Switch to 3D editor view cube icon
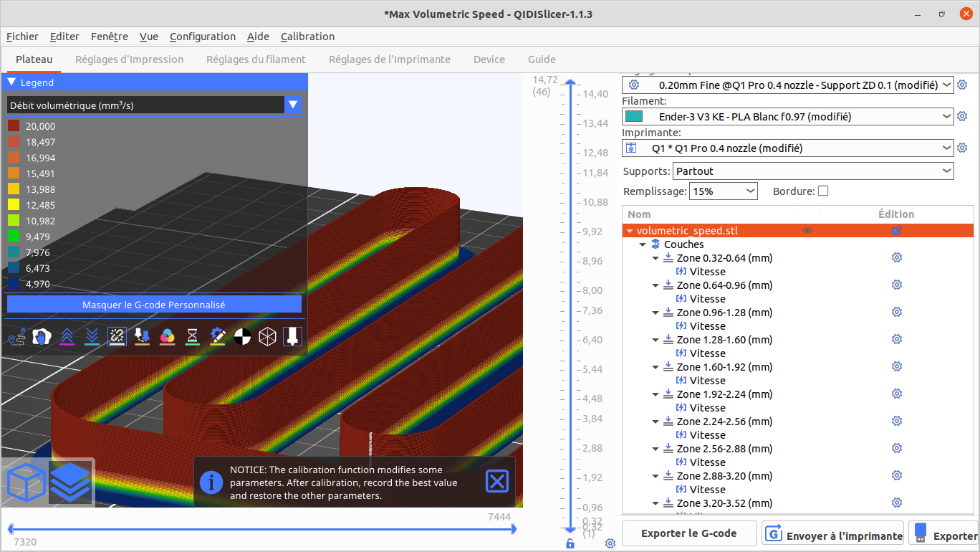Viewport: 980px width, 552px height. 26,482
